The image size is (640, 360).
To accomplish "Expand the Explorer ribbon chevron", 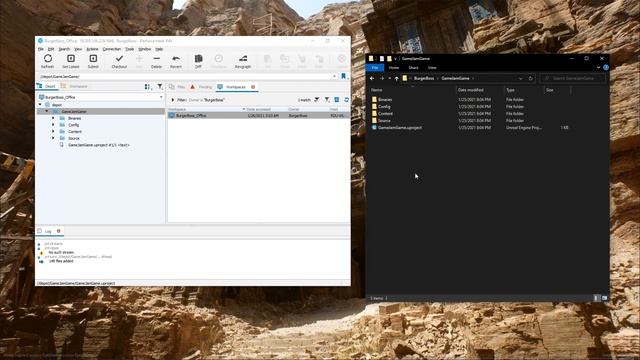I will pyautogui.click(x=598, y=67).
